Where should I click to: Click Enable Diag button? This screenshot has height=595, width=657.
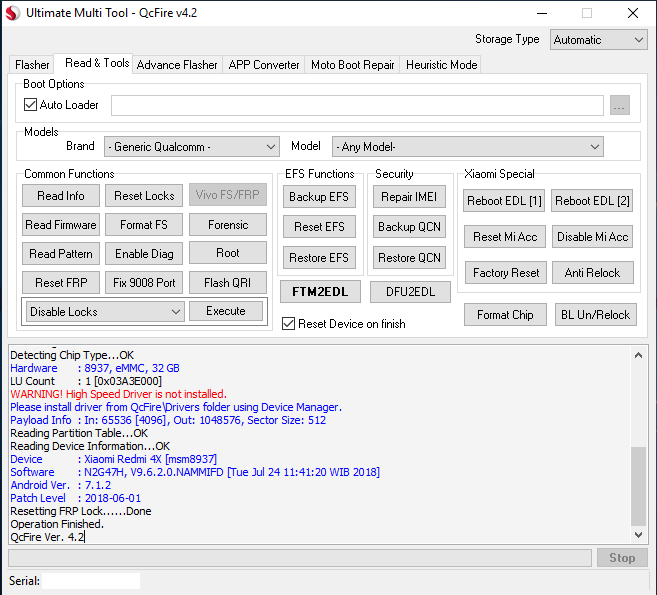pyautogui.click(x=144, y=254)
